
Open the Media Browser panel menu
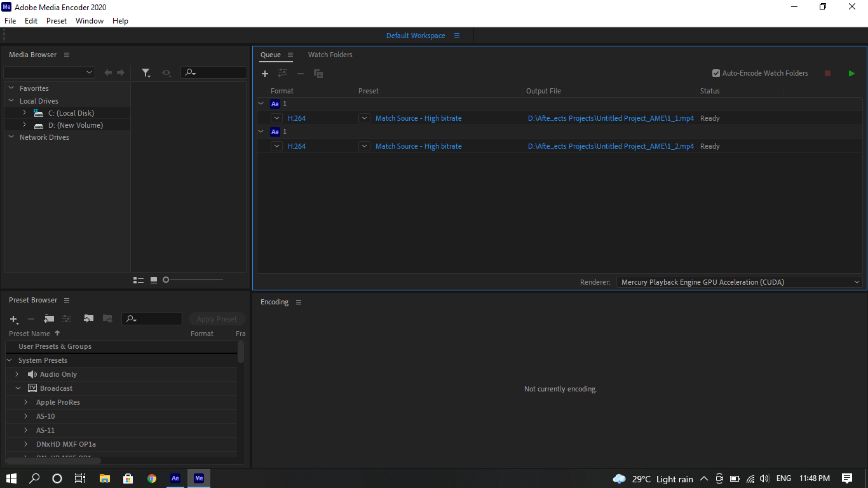(x=67, y=55)
